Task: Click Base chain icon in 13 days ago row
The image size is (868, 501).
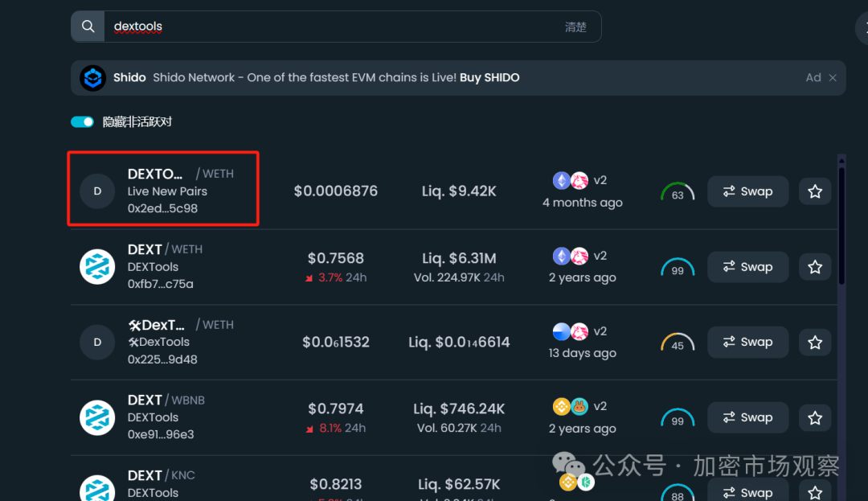Action: point(561,331)
